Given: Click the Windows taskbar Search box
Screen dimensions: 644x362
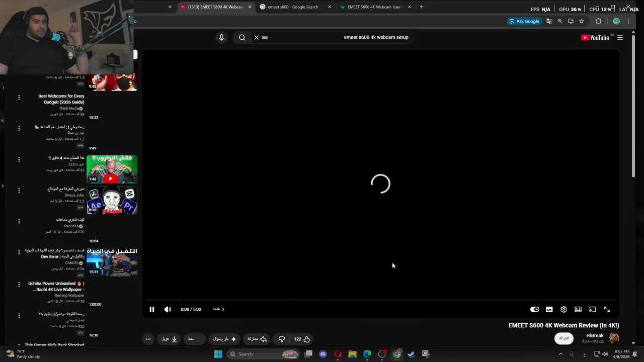Looking at the screenshot, I should click(x=263, y=354).
